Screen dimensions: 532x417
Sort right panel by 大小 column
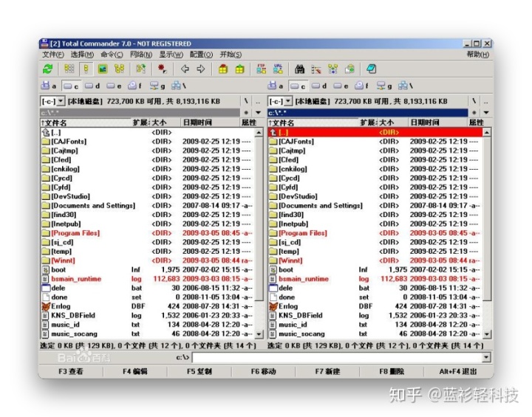392,123
